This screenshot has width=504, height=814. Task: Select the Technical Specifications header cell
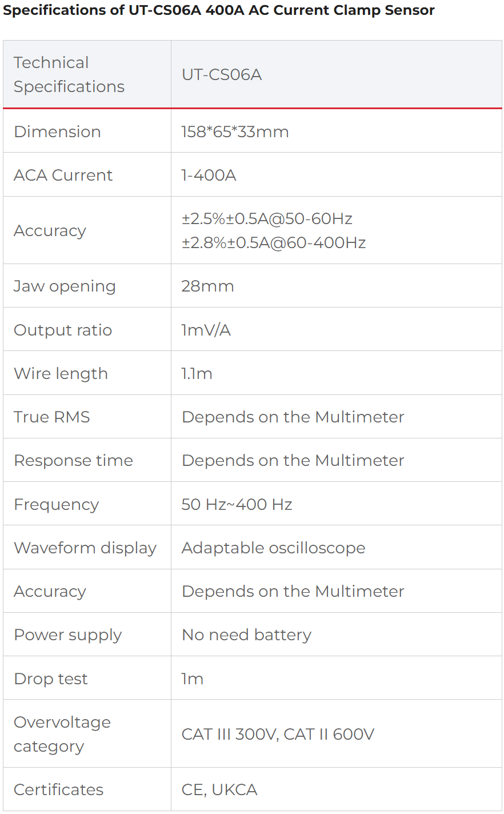(87, 74)
